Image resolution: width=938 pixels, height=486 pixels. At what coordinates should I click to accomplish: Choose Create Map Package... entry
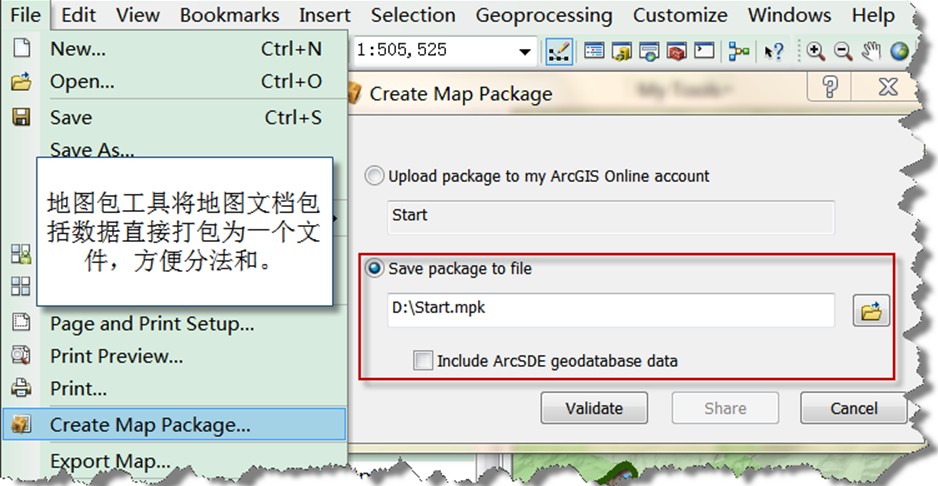(x=174, y=424)
